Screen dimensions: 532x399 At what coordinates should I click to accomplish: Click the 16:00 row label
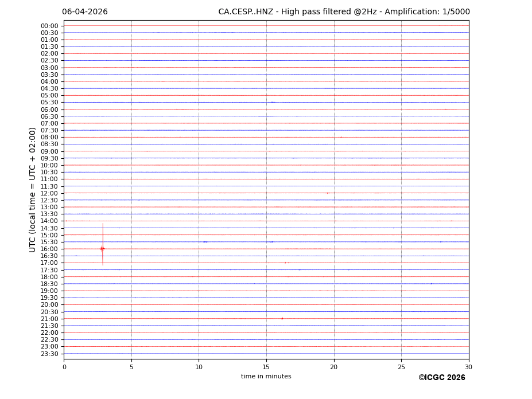[49, 249]
